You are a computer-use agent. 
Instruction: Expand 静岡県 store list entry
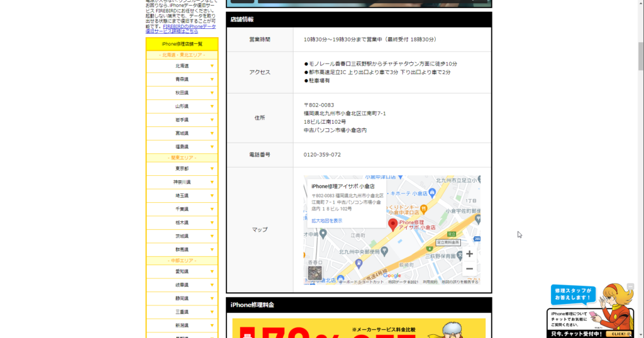tap(182, 298)
